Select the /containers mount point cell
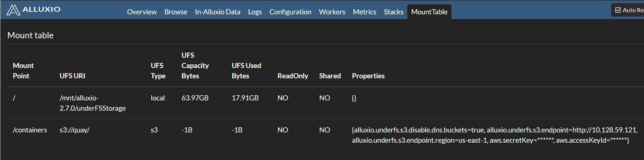 (30, 130)
